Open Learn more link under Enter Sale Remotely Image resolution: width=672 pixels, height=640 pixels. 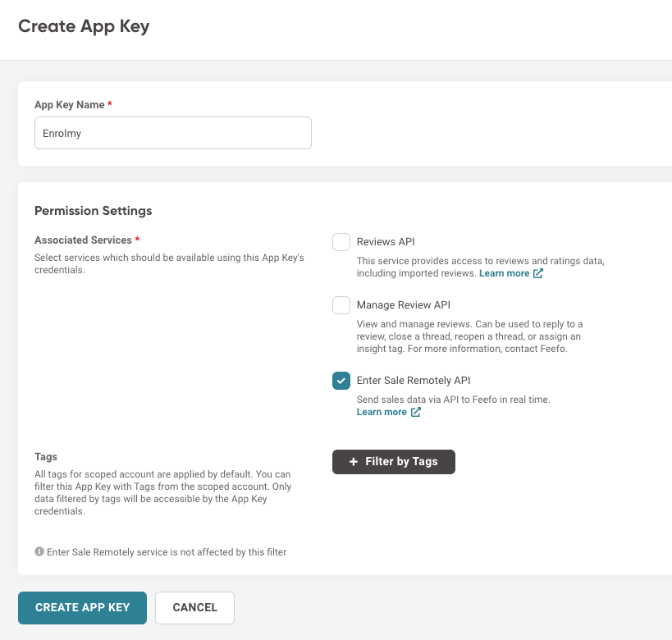(382, 412)
